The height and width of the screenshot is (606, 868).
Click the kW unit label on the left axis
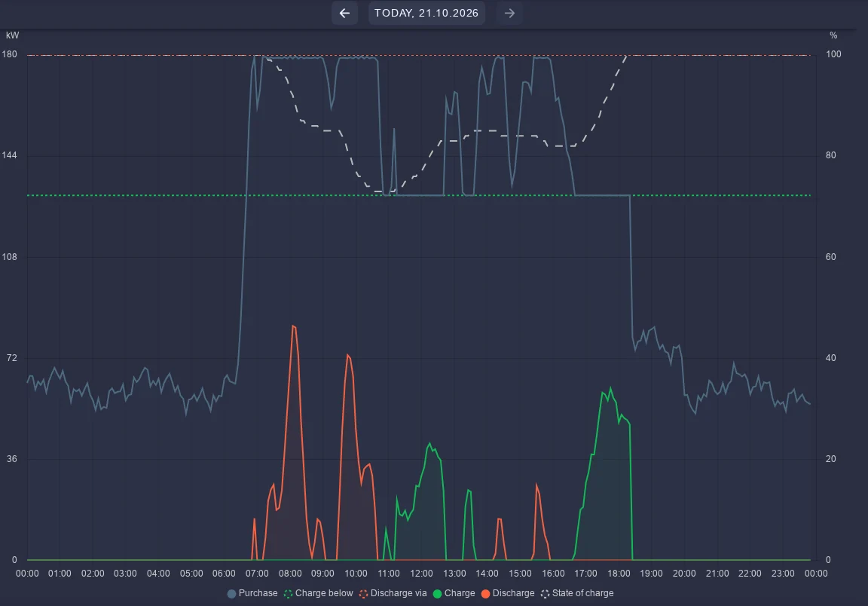[12, 35]
